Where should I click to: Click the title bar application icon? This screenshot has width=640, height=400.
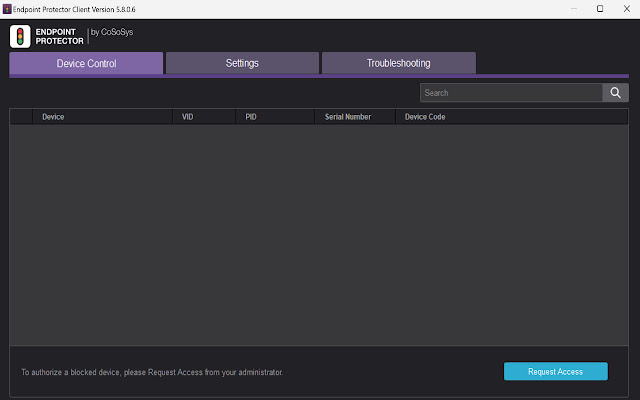7,9
